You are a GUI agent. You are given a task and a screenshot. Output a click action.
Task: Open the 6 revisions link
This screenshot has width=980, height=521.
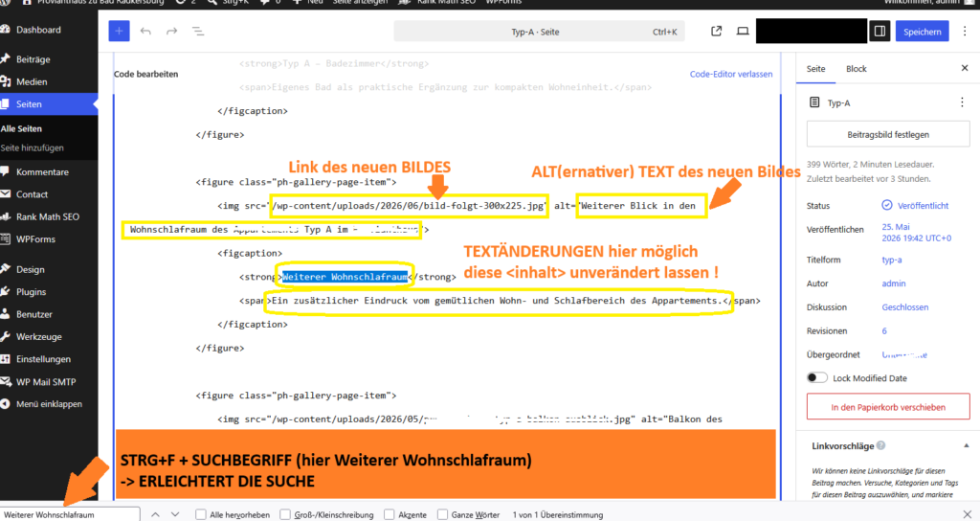tap(883, 330)
